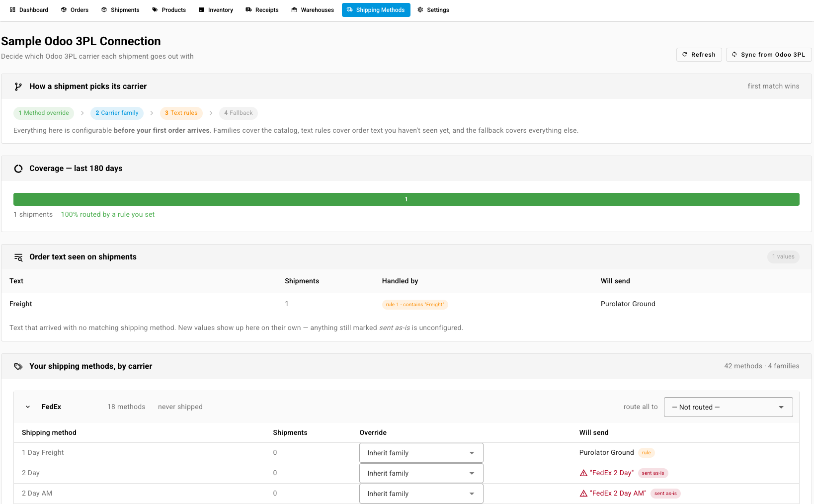The image size is (814, 504).
Task: Click the Receipts truck icon
Action: click(x=248, y=10)
